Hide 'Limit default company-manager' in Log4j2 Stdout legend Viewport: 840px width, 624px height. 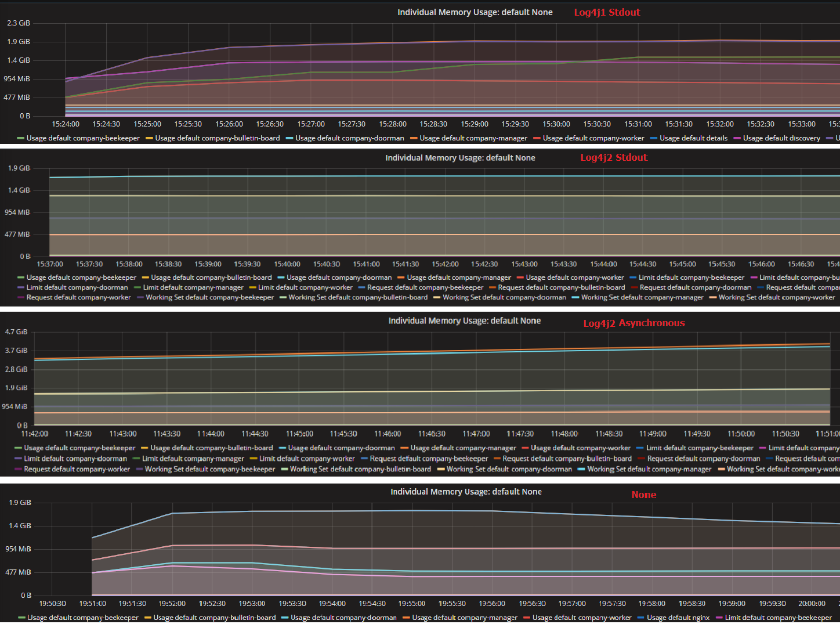tap(193, 287)
